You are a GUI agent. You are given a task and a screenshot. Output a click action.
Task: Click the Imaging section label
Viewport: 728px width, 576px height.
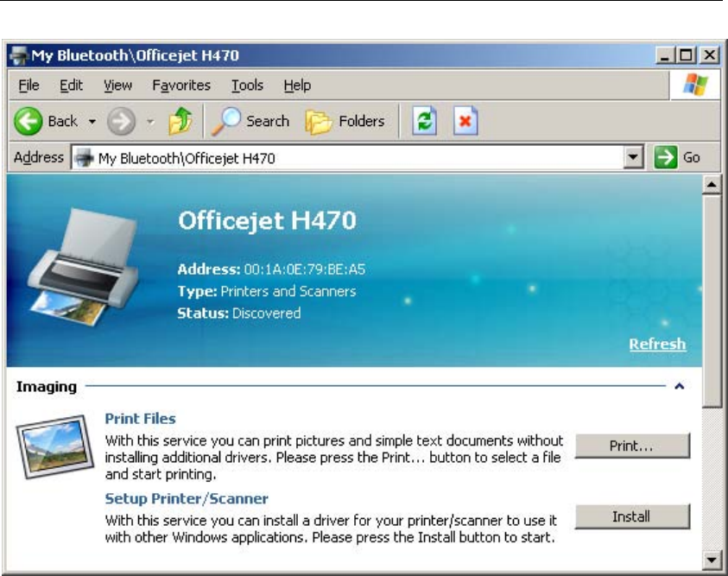[x=47, y=387]
